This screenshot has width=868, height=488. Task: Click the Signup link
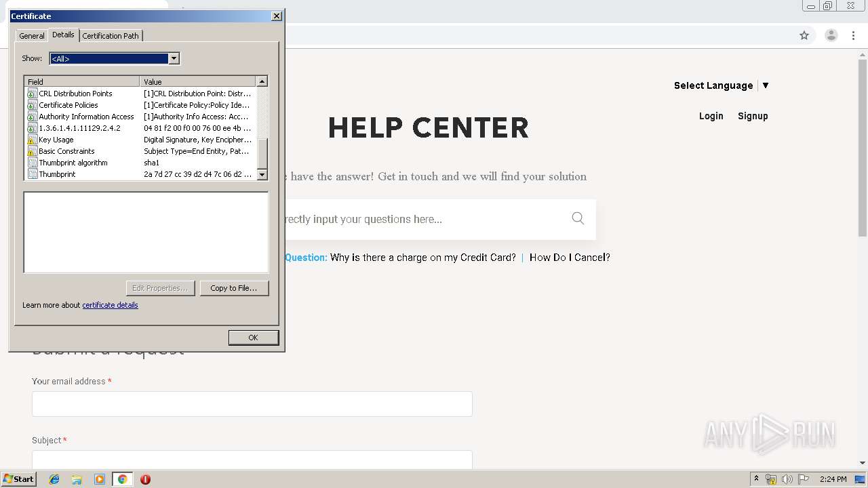[753, 116]
